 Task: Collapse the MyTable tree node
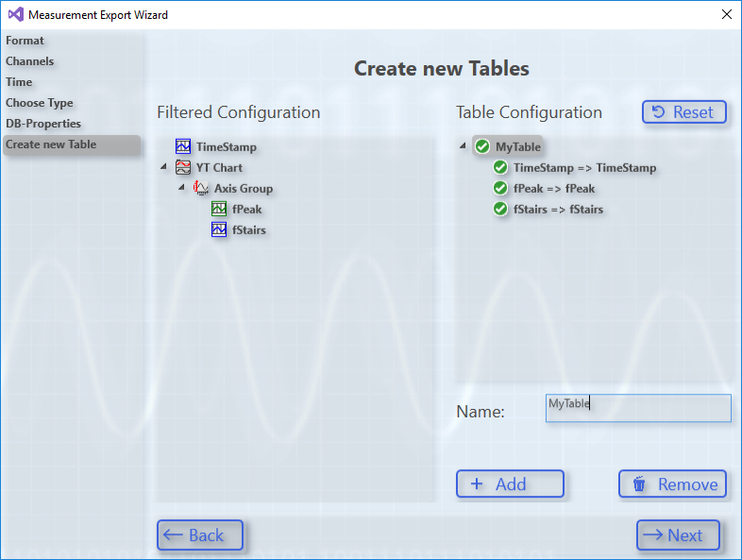[x=463, y=145]
